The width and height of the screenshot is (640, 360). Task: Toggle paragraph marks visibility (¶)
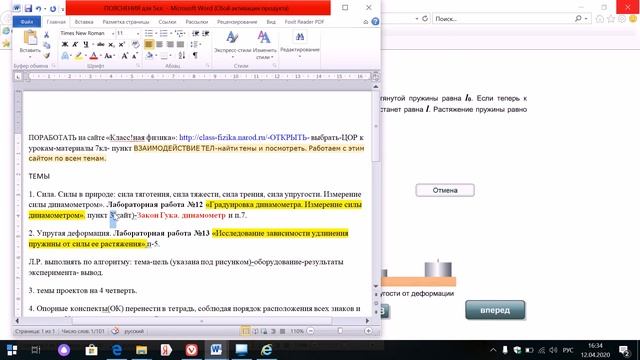196,56
